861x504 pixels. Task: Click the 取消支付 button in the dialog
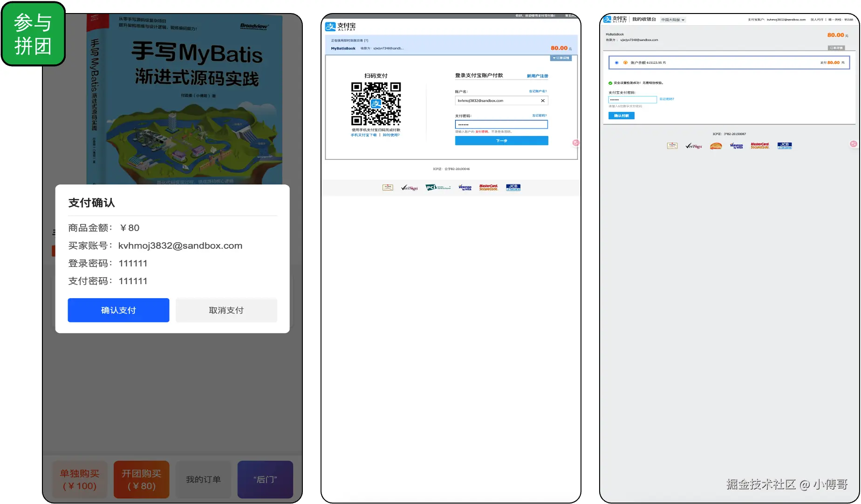pos(226,310)
